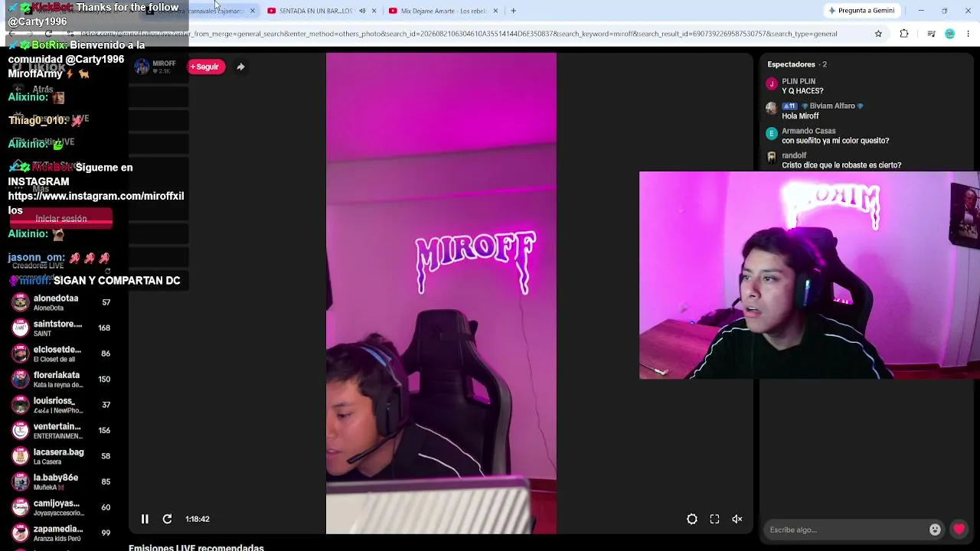The image size is (980, 551).
Task: Click the MIROFF channel name
Action: [164, 64]
